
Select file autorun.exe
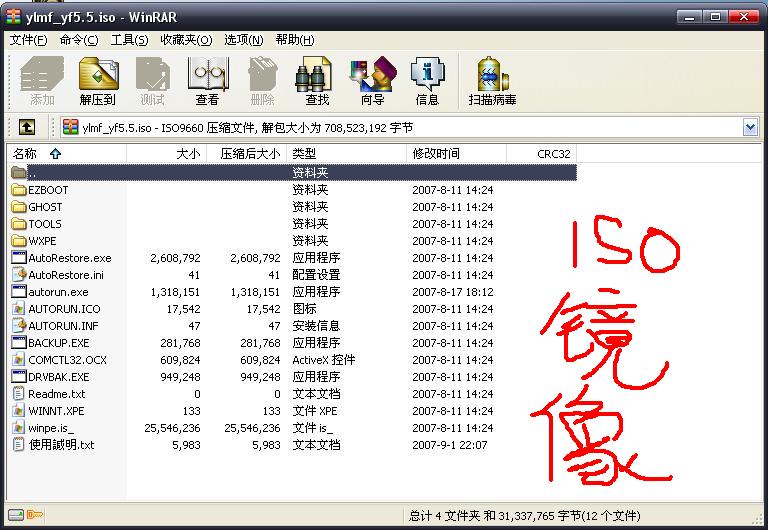click(58, 292)
